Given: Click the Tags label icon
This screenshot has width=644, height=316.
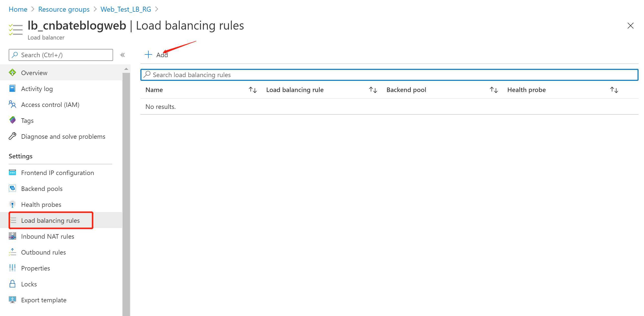Looking at the screenshot, I should click(12, 120).
